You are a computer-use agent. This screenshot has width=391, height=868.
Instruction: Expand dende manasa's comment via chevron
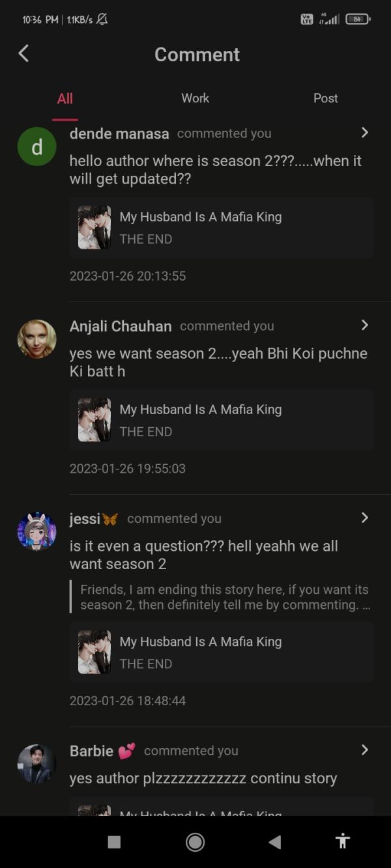pyautogui.click(x=365, y=133)
